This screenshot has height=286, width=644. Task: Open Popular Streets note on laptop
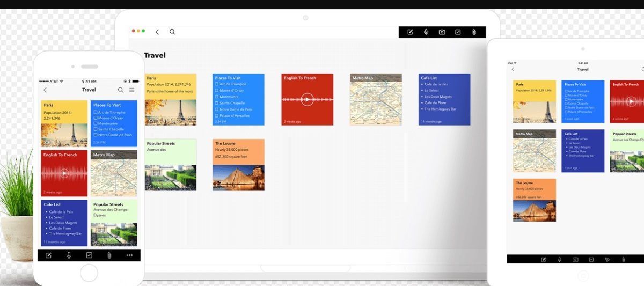(x=171, y=165)
